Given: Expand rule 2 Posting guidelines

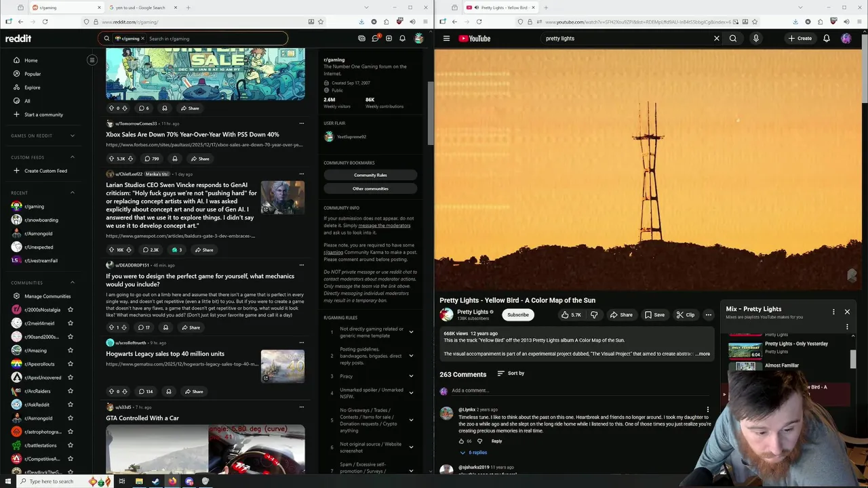Looking at the screenshot, I should (411, 356).
